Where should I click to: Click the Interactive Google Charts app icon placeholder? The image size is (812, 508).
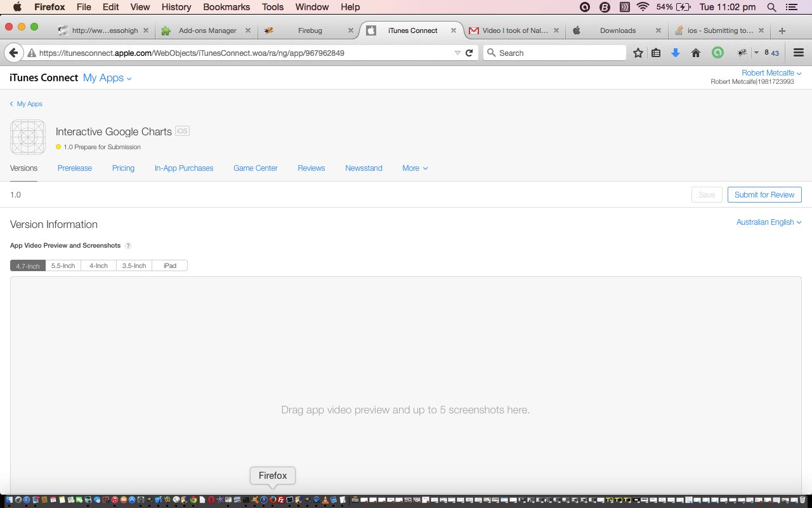click(x=28, y=137)
